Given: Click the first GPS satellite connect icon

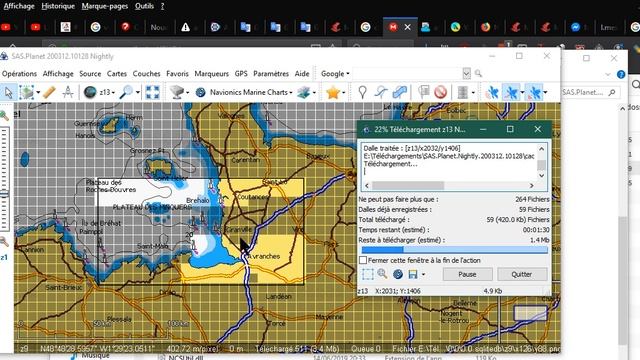Looking at the screenshot, I should click(492, 92).
